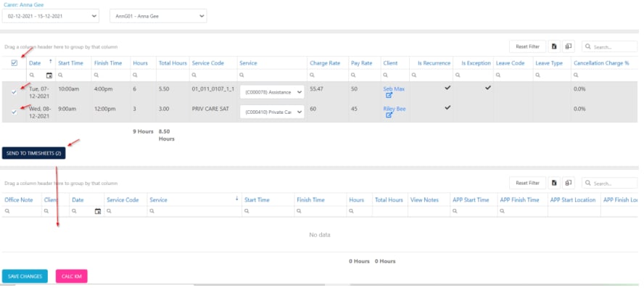Click search icon in Office Note filter

tap(7, 211)
